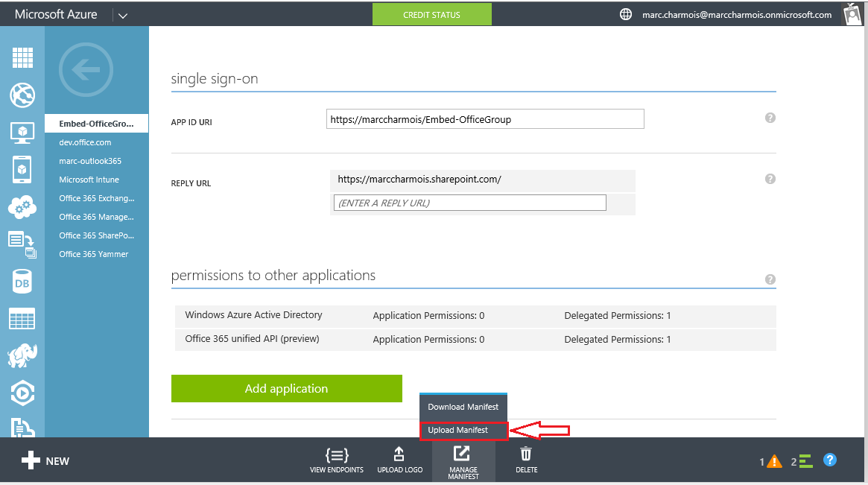Open the Web Apps globe icon
Viewport: 868px width, 485px height.
click(22, 95)
